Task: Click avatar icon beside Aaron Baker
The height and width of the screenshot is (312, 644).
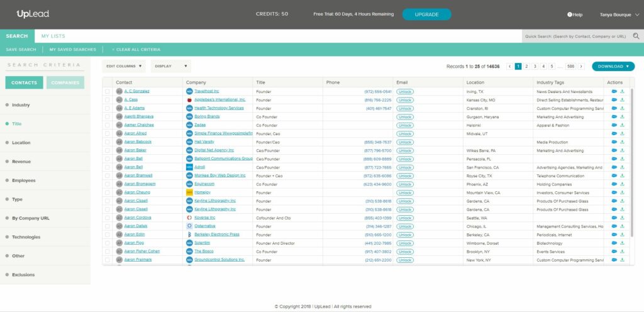Action: click(119, 150)
